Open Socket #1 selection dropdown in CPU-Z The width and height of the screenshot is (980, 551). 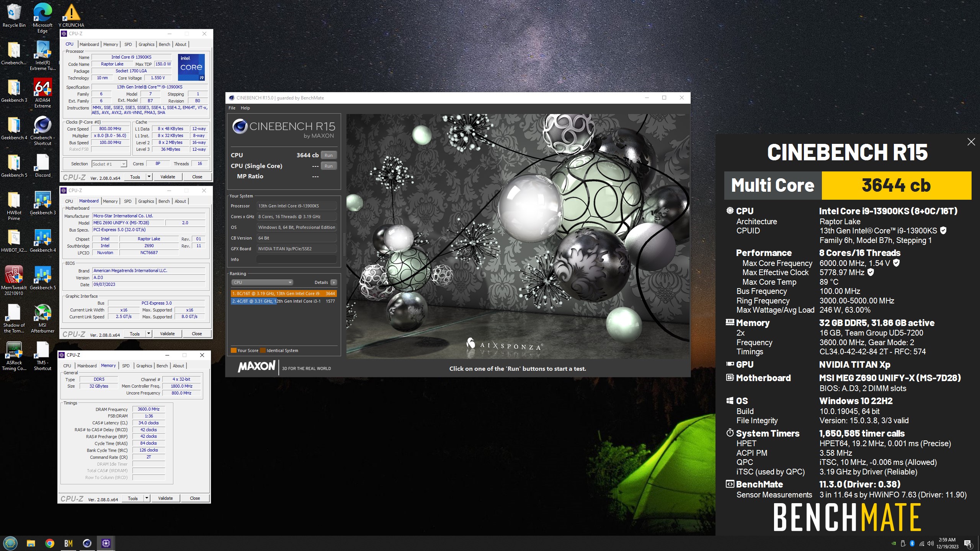(x=109, y=164)
